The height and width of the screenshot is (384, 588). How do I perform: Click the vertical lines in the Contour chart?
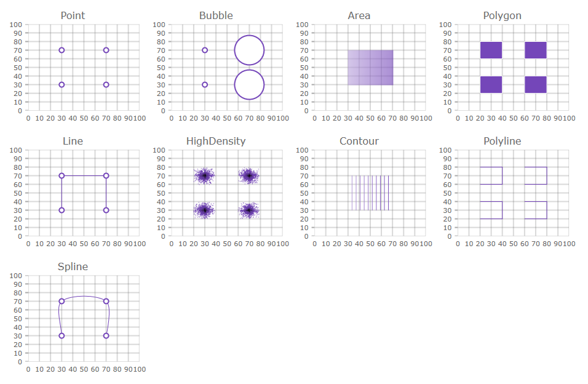(x=370, y=193)
